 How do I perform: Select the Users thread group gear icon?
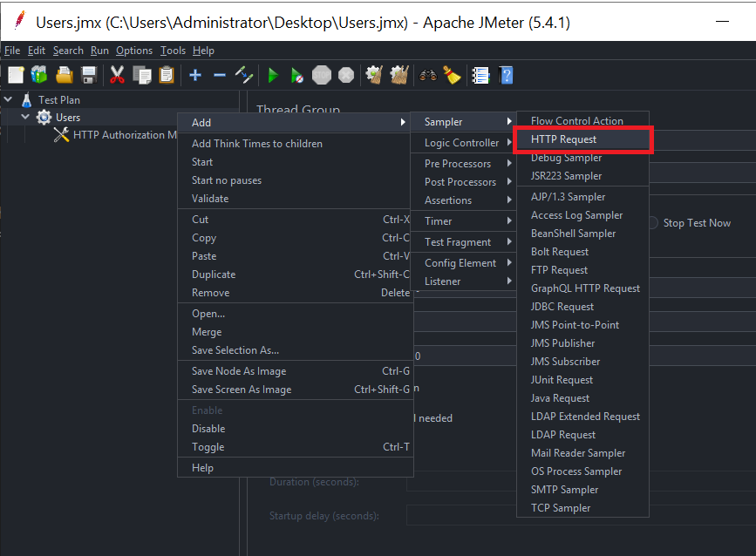44,117
